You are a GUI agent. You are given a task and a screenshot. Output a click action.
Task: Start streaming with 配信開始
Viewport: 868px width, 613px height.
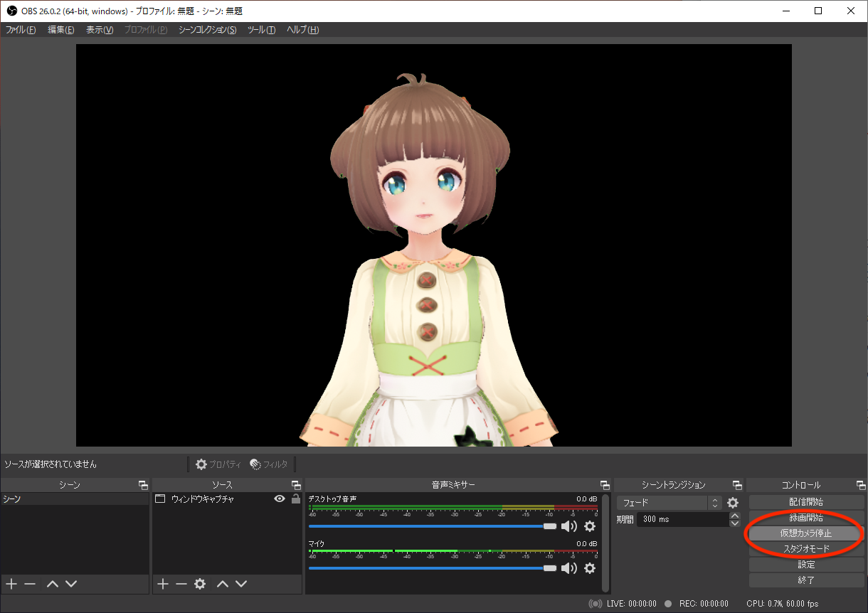coord(806,501)
